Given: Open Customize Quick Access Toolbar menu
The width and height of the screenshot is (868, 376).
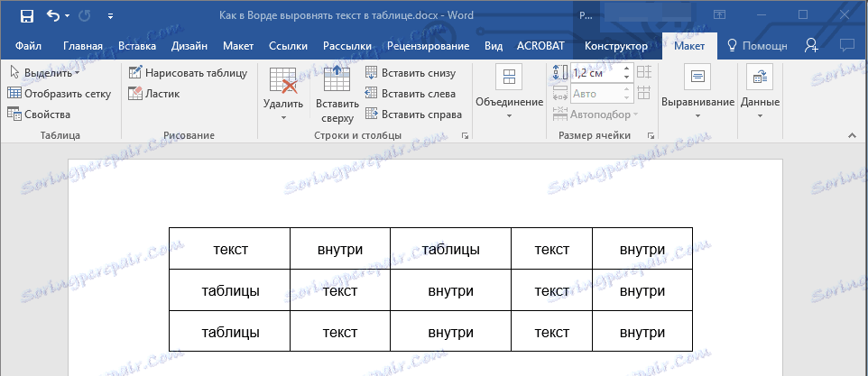Looking at the screenshot, I should point(110,16).
